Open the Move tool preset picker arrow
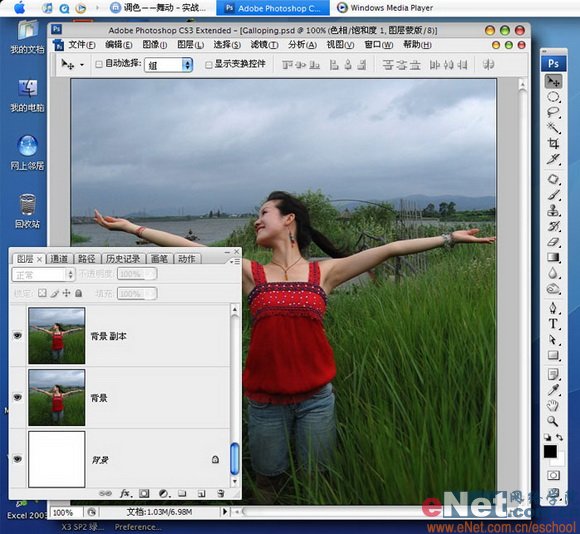Screen dimensions: 580x534 [82, 65]
